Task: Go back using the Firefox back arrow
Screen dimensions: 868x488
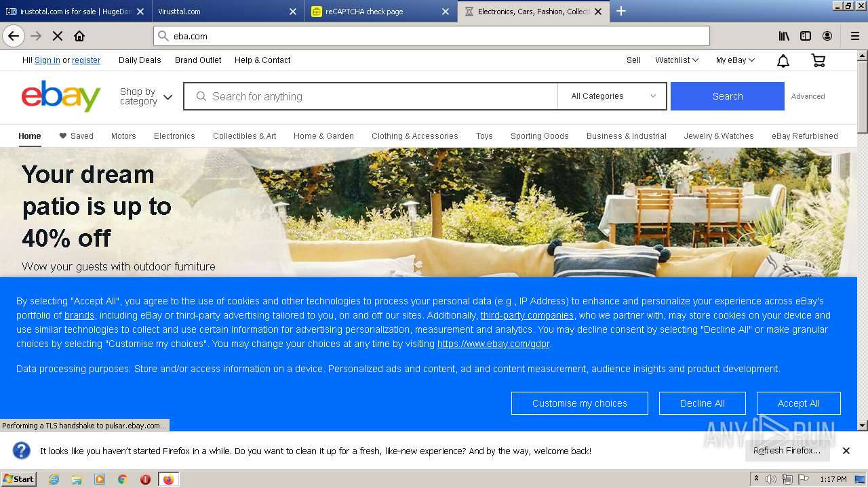Action: (14, 36)
